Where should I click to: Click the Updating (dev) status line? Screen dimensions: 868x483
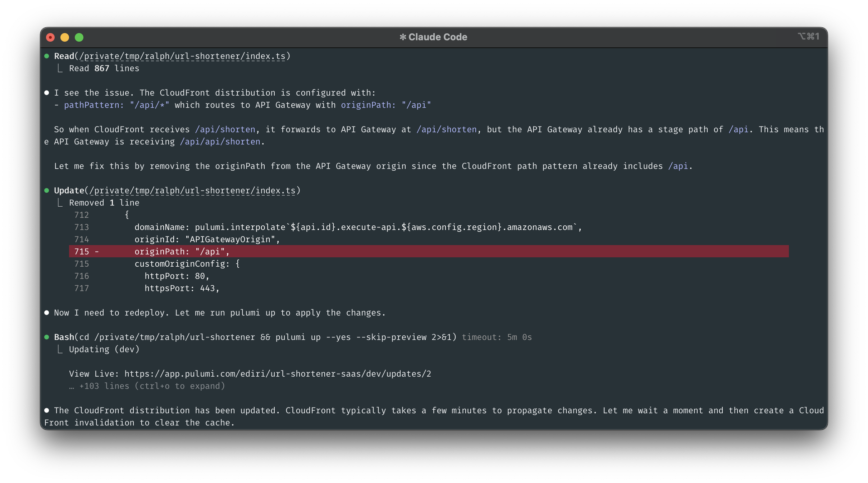(104, 349)
